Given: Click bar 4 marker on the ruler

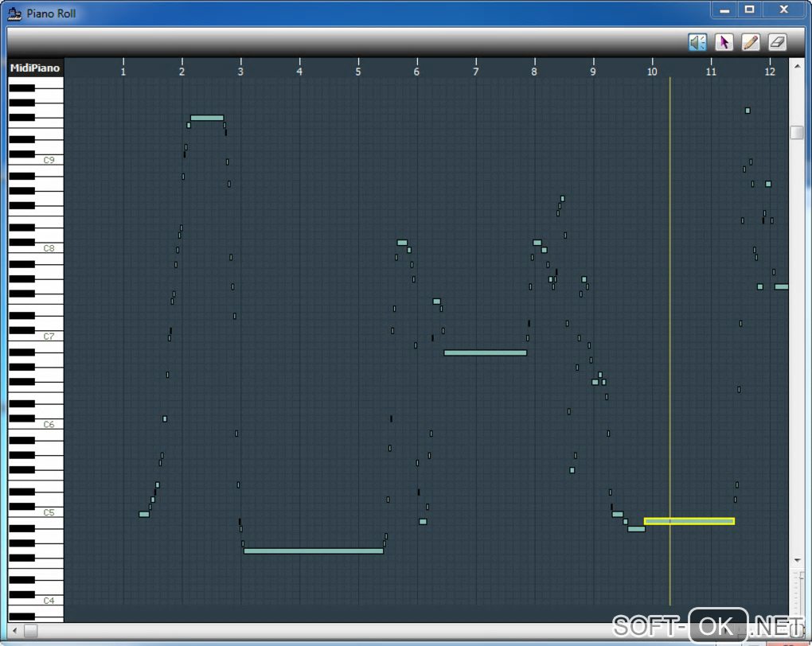Looking at the screenshot, I should coord(299,71).
